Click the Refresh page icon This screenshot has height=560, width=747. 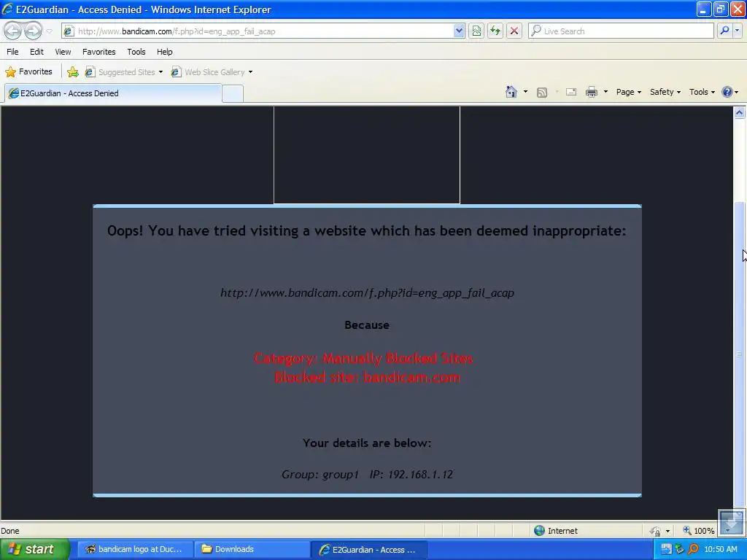[495, 31]
